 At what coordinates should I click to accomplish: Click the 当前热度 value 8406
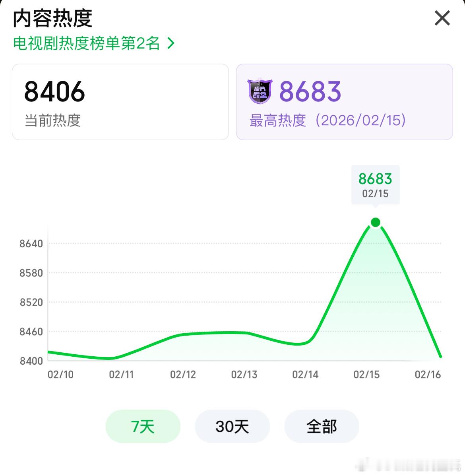click(54, 92)
